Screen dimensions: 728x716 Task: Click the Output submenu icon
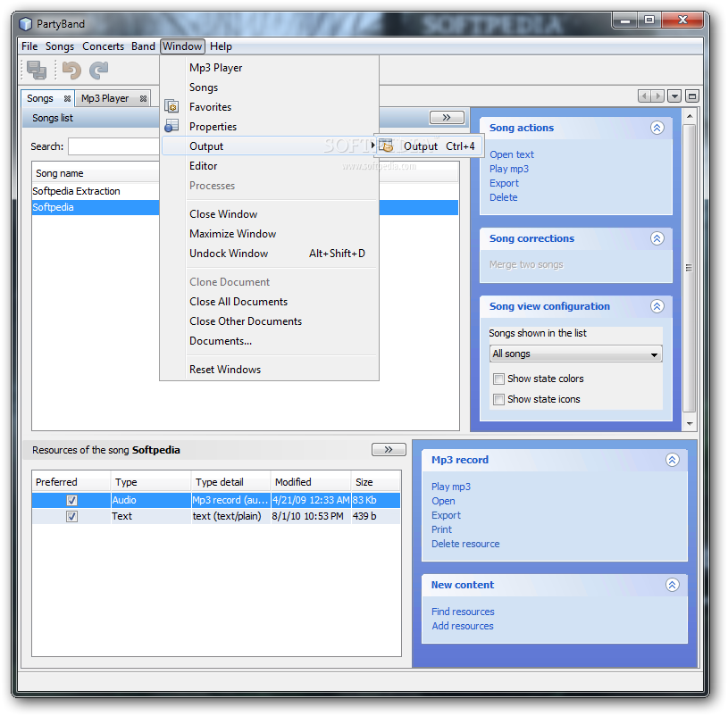[386, 146]
